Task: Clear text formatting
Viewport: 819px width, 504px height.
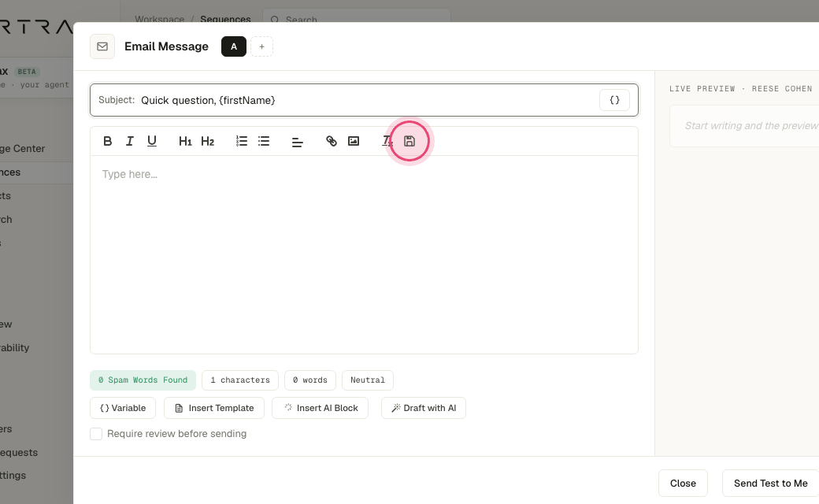Action: (387, 141)
